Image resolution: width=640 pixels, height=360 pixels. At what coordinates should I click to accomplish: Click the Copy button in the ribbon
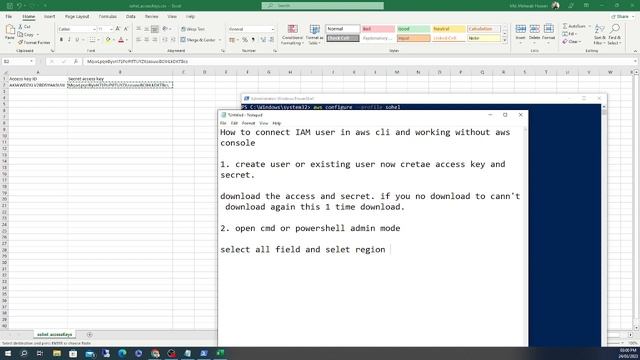click(x=26, y=34)
